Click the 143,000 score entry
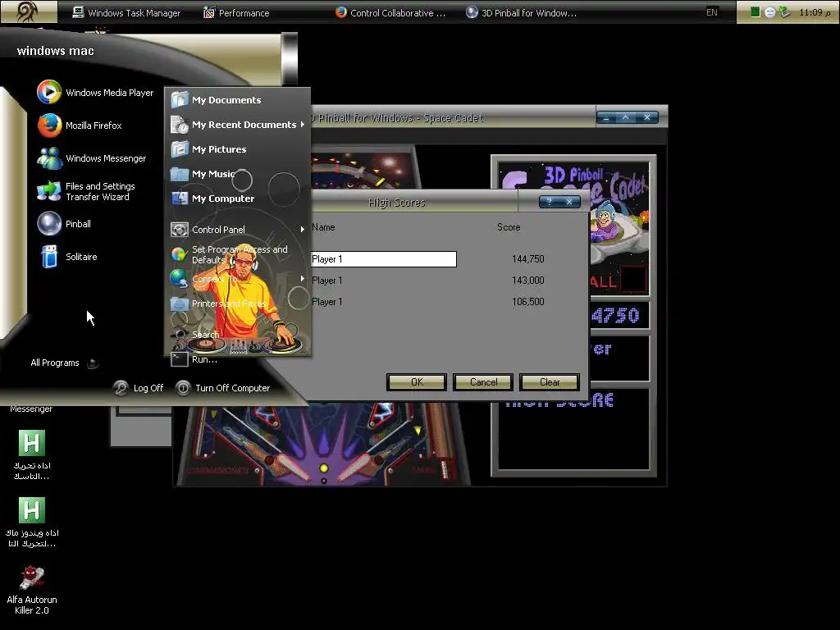 (527, 281)
